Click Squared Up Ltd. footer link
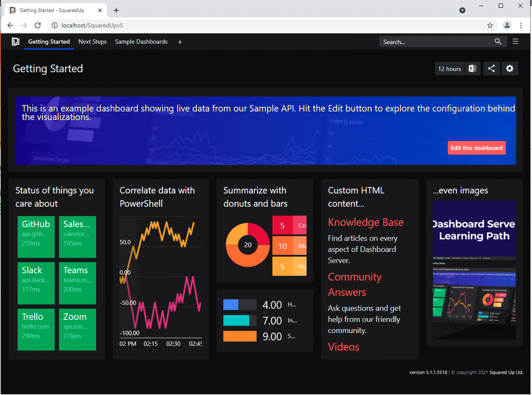The image size is (532, 395). [506, 372]
